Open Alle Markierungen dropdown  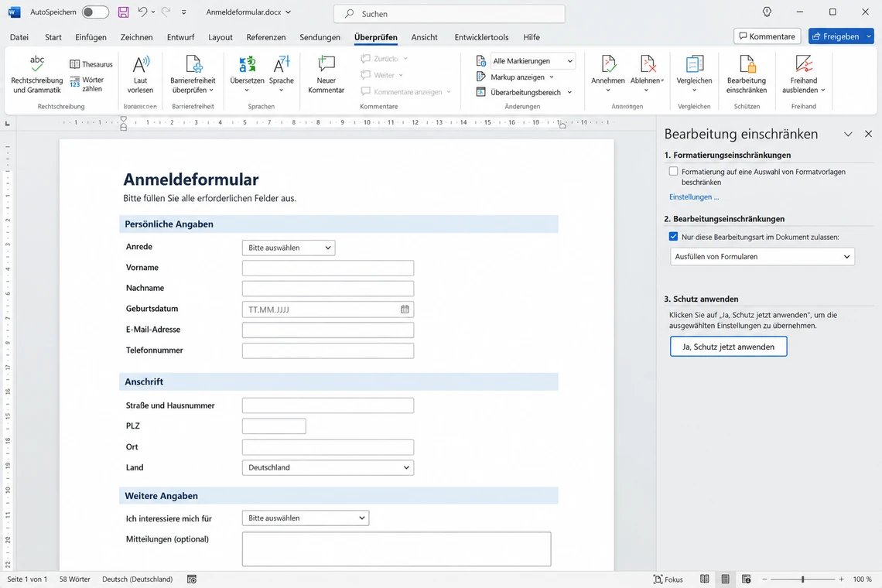[533, 61]
